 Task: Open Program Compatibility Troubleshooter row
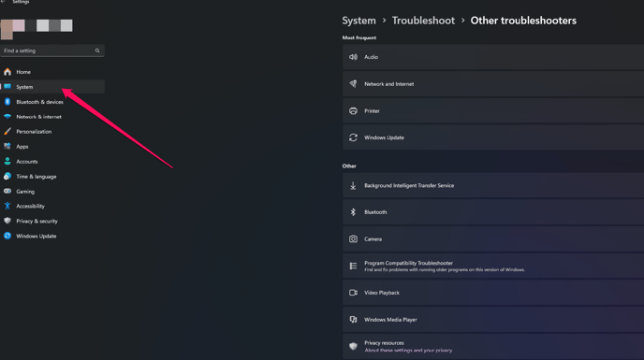(493, 266)
